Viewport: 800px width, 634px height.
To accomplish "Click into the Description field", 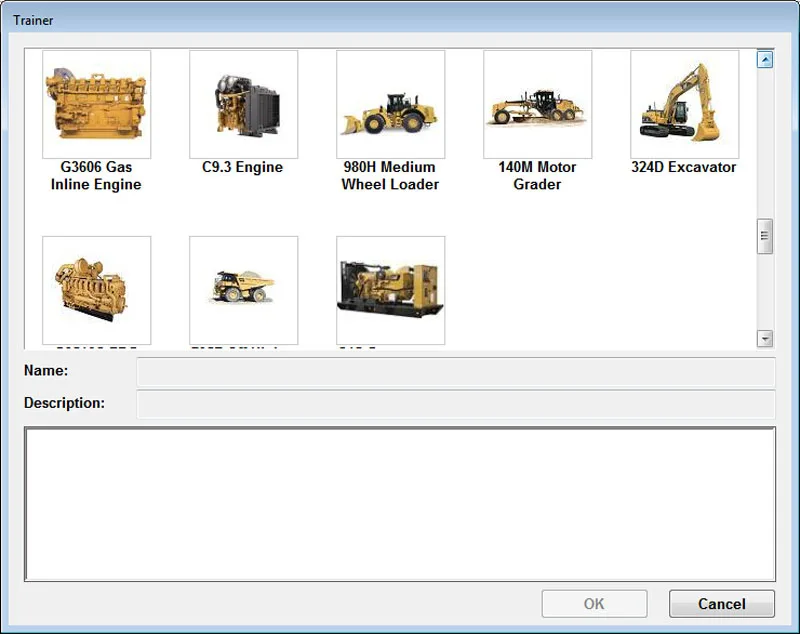I will tap(456, 404).
